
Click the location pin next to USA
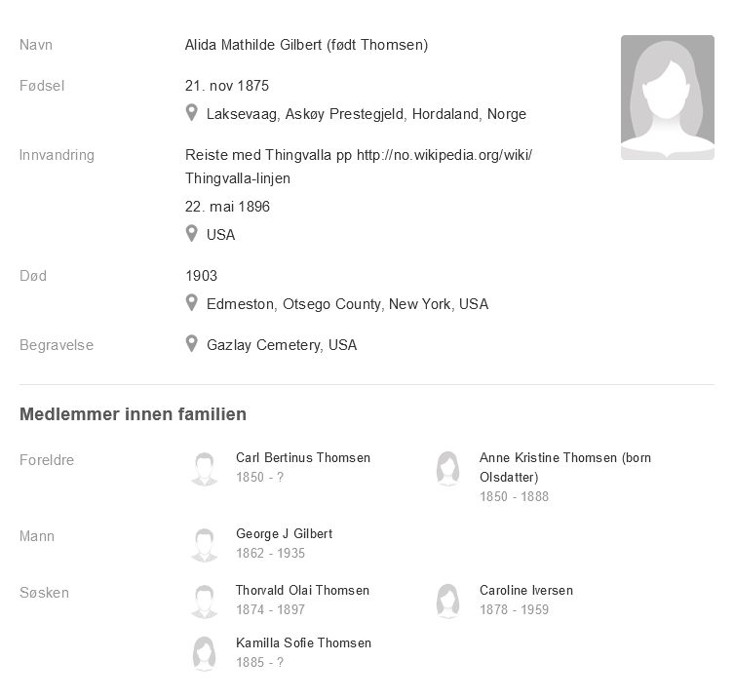(x=192, y=234)
